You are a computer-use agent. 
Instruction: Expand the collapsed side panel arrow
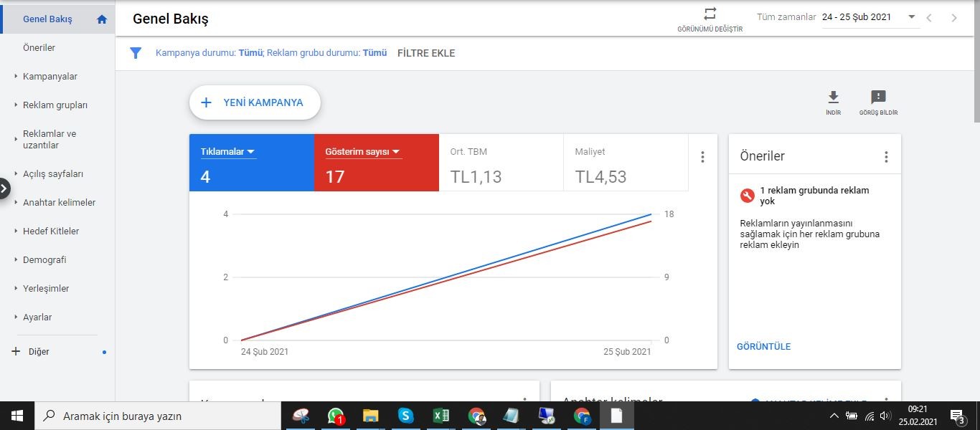click(4, 188)
